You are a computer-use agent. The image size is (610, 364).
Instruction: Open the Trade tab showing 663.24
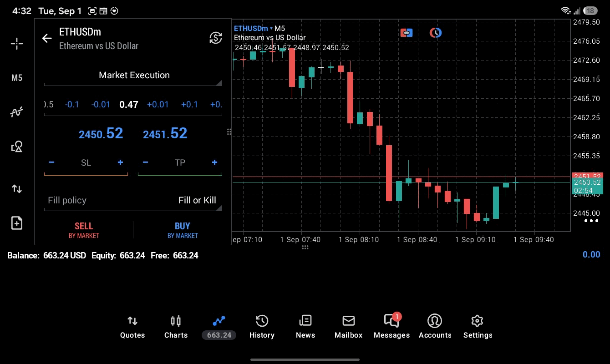[219, 328]
